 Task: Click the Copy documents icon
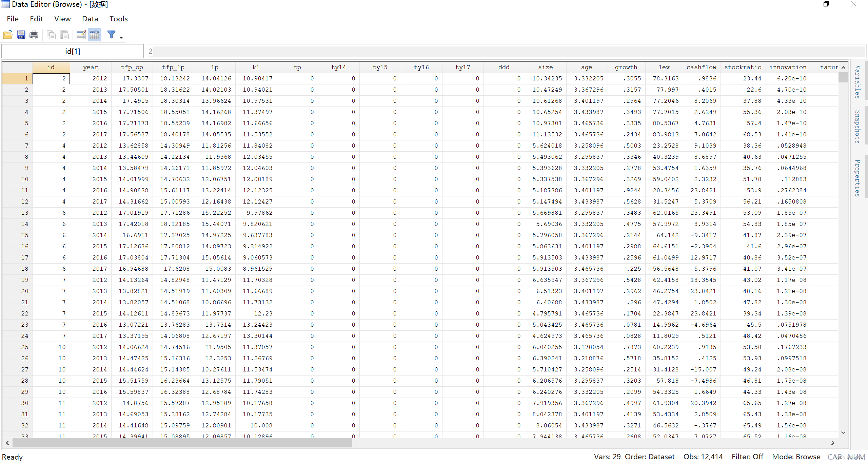point(51,35)
